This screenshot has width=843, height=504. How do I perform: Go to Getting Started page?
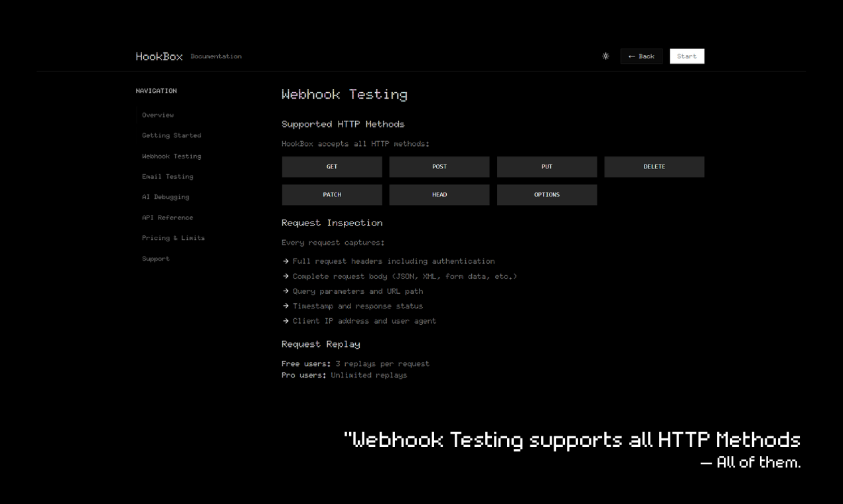171,135
